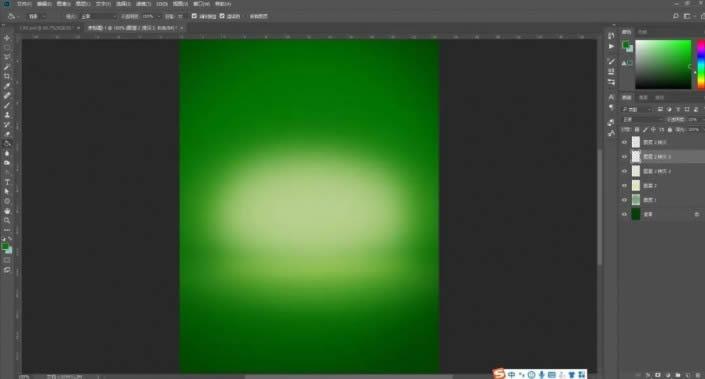This screenshot has width=705, height=379.
Task: Hide the dark green background layer
Action: [624, 214]
